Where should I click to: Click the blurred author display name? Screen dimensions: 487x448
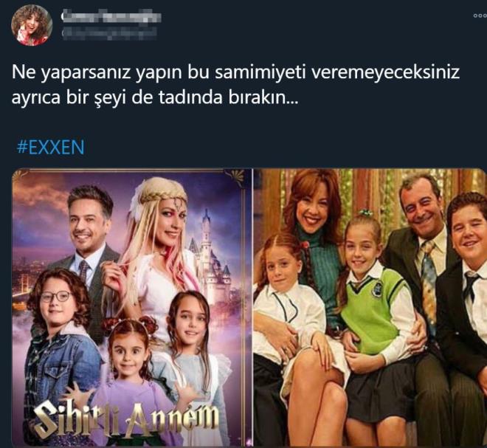coord(111,18)
